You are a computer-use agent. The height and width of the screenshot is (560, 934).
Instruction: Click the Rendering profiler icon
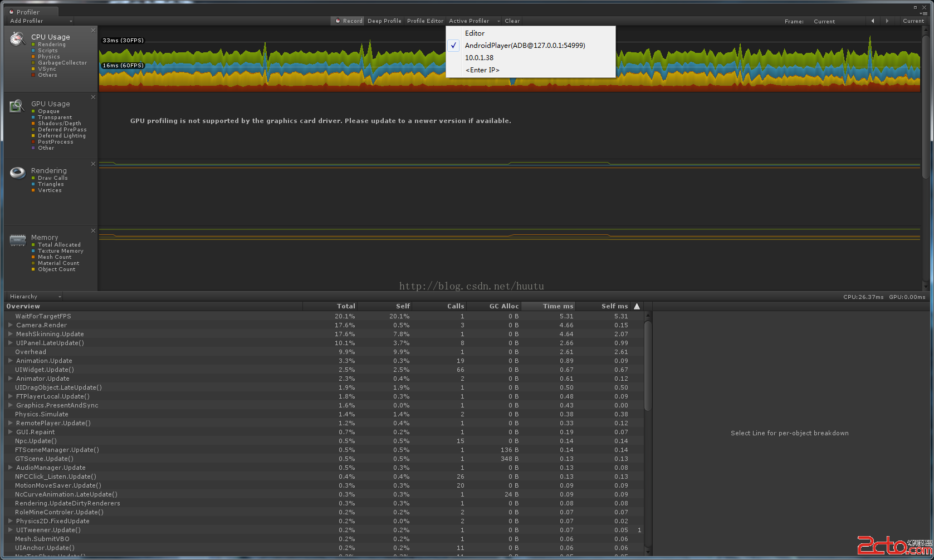coord(17,173)
